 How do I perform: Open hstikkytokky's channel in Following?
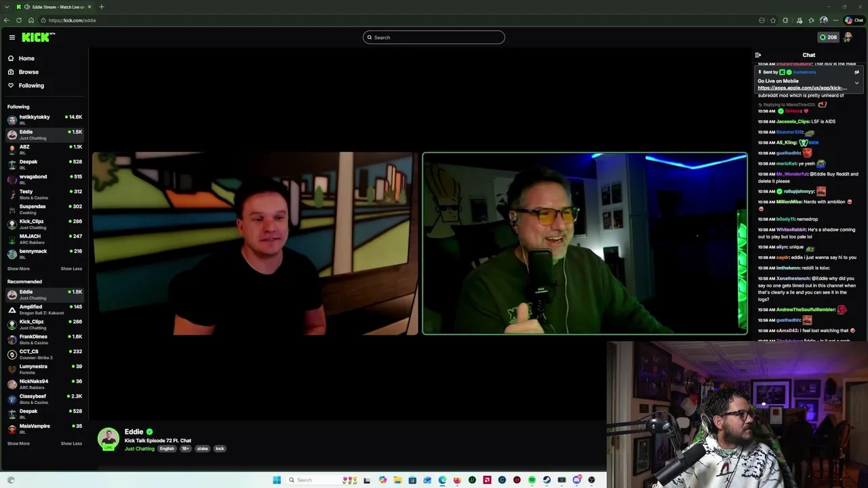click(45, 119)
